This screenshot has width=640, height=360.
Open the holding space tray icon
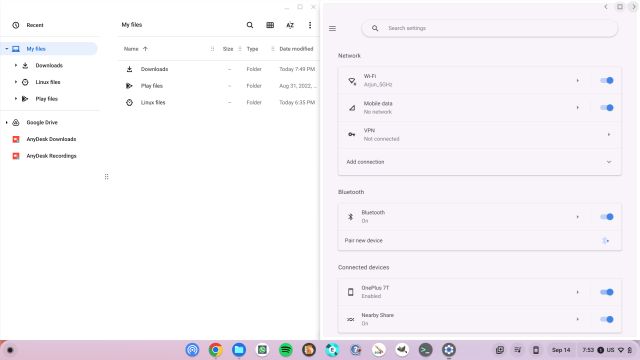pos(500,350)
